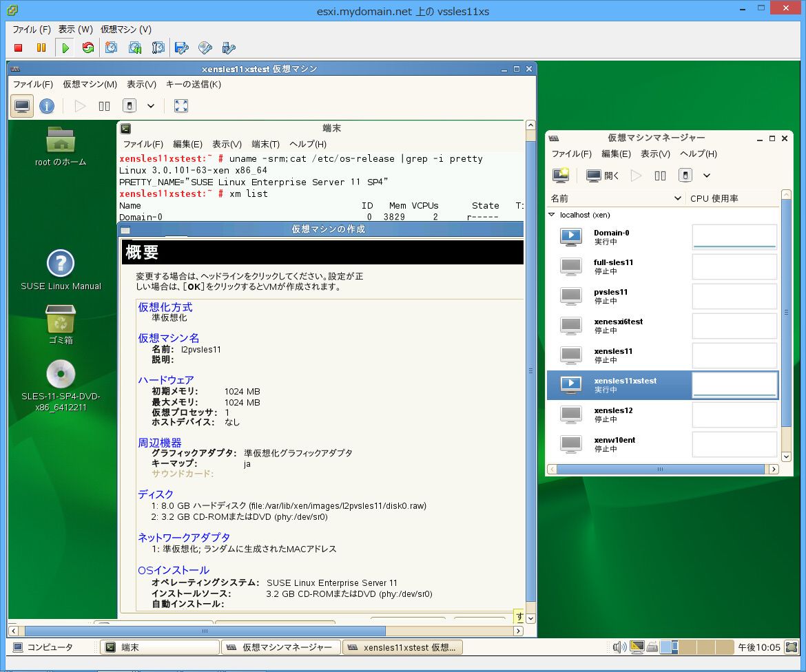Open the CD/DVD drive connection icon
Viewport: 806px width, 672px height.
tap(205, 48)
